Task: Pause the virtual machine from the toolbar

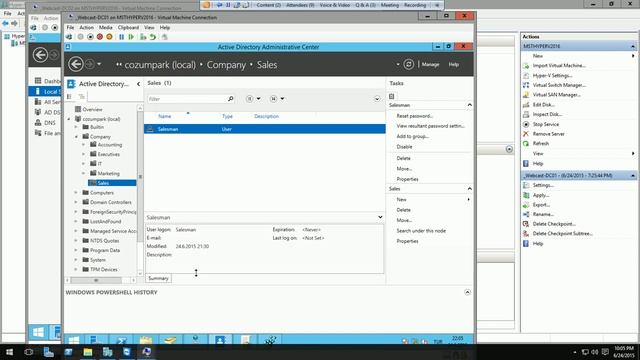Action: coord(121,37)
